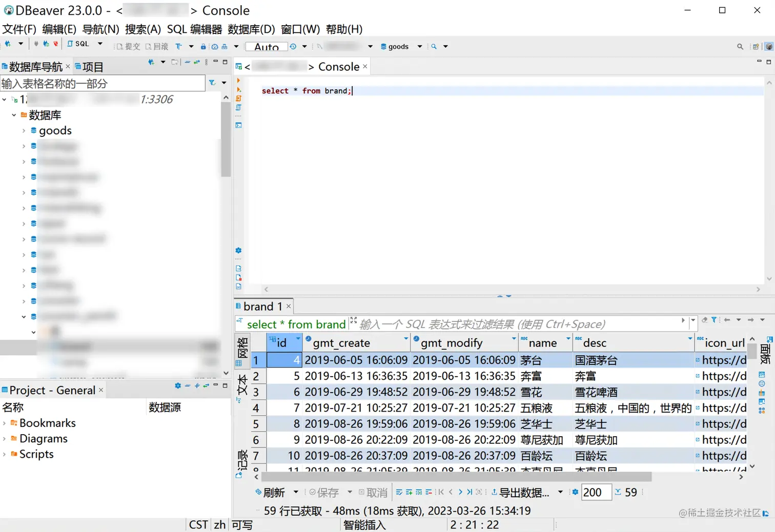Viewport: 775px width, 532px height.
Task: Click the 刷新 refresh button
Action: (270, 493)
